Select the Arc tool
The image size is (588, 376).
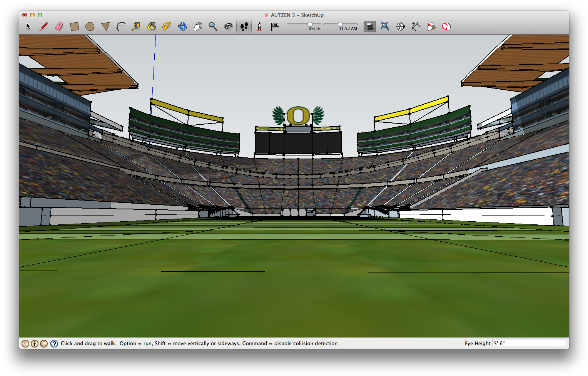click(121, 26)
